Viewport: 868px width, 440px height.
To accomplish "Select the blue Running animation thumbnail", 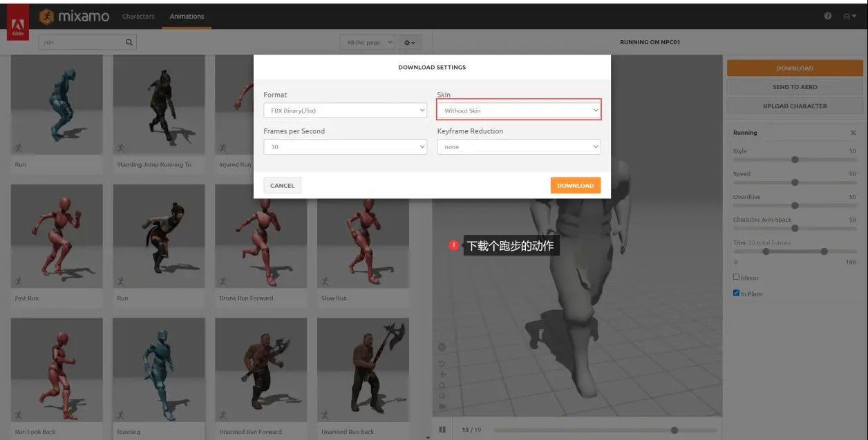I will (159, 370).
